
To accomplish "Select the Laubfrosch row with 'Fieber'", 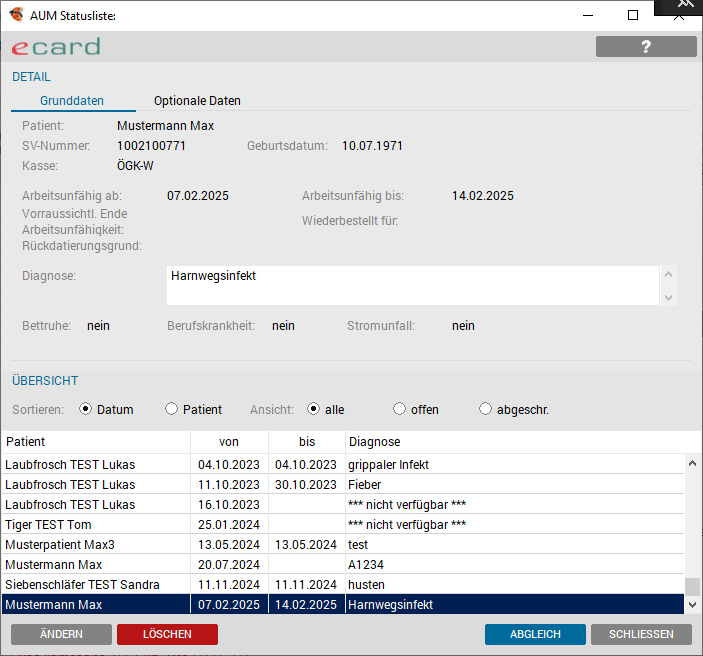I will [343, 485].
